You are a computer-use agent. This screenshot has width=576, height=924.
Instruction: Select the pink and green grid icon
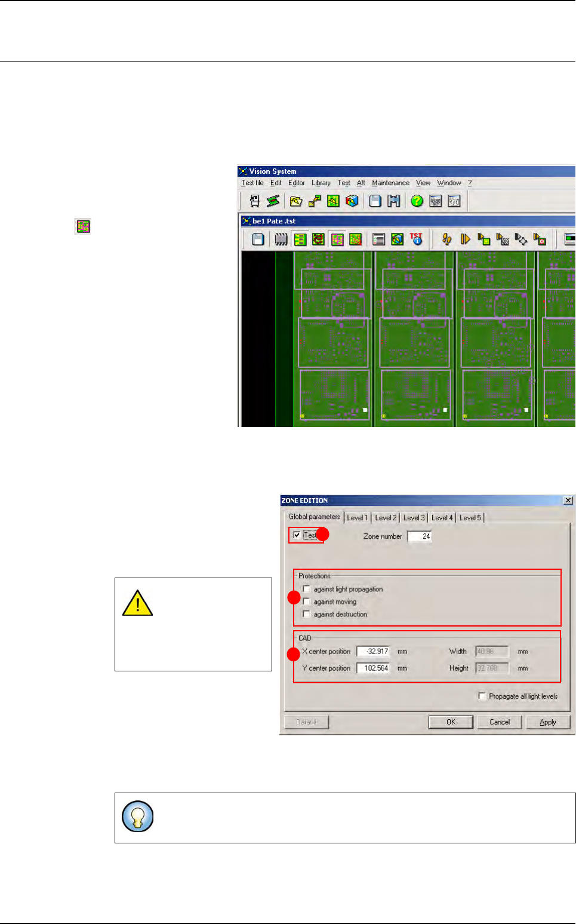tap(337, 240)
